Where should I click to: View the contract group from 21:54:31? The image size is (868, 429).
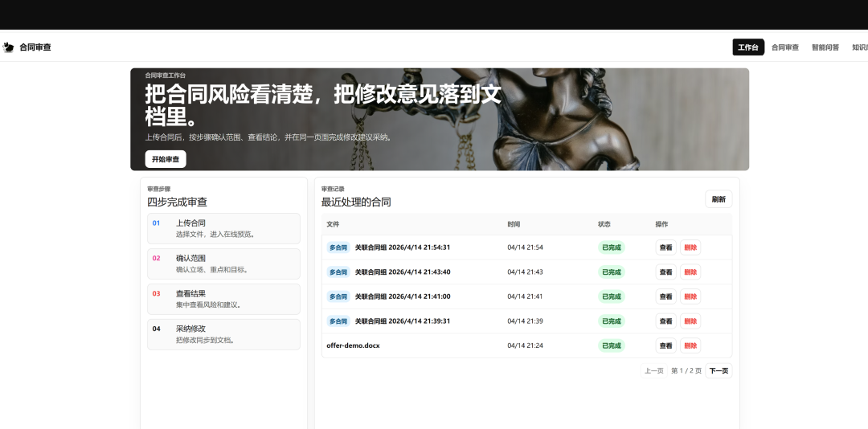pyautogui.click(x=666, y=247)
